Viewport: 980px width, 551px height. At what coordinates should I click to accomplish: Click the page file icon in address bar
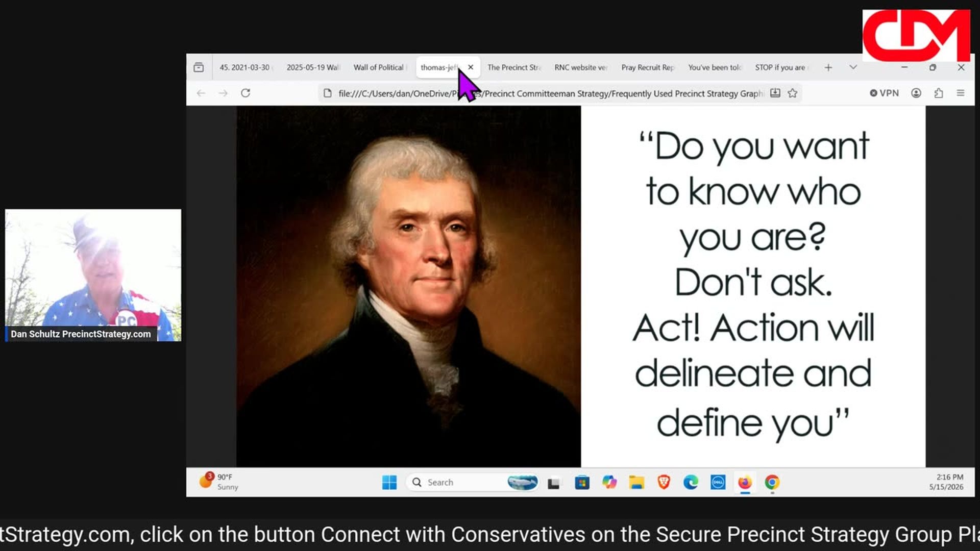pos(328,93)
